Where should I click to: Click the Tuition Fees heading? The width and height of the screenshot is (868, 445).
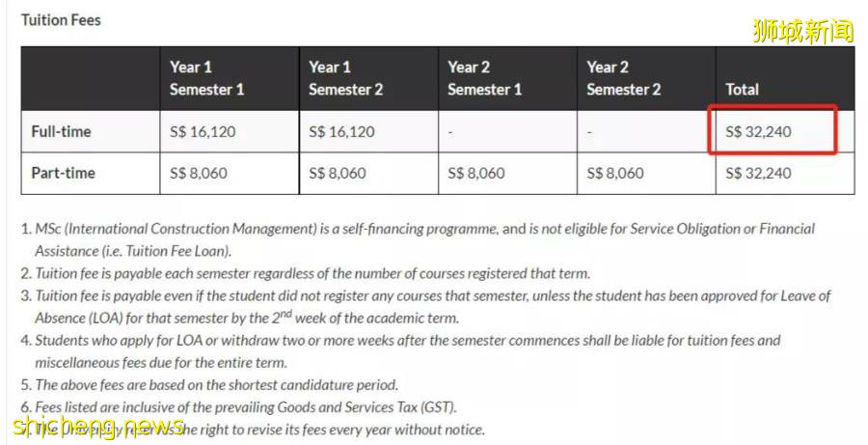(61, 19)
